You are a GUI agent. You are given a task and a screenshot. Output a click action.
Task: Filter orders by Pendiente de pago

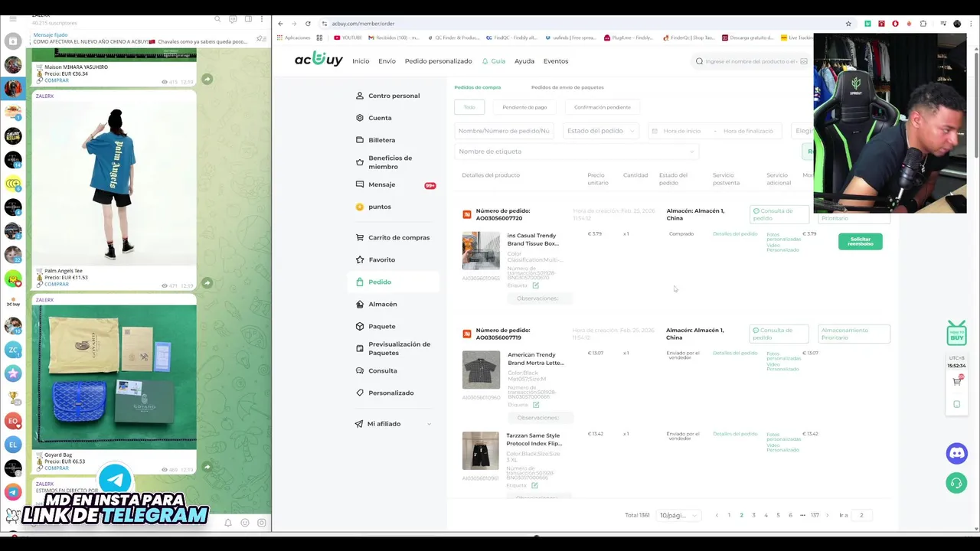[x=524, y=107]
